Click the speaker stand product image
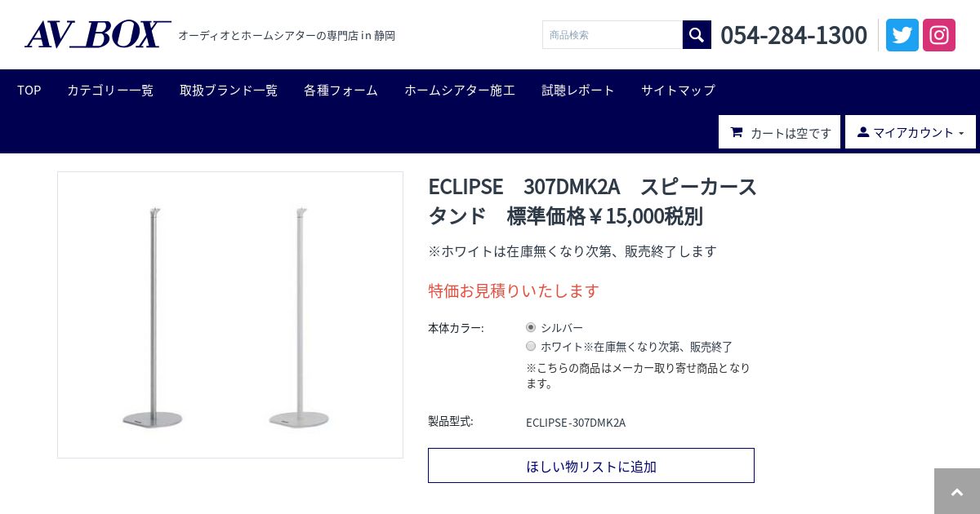980x514 pixels. (230, 315)
